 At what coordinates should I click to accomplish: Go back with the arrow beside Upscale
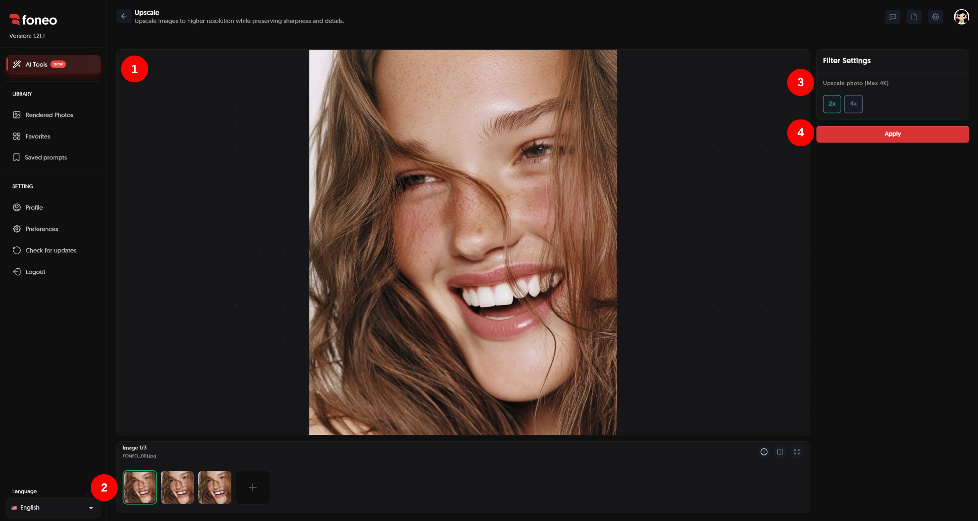[x=124, y=16]
